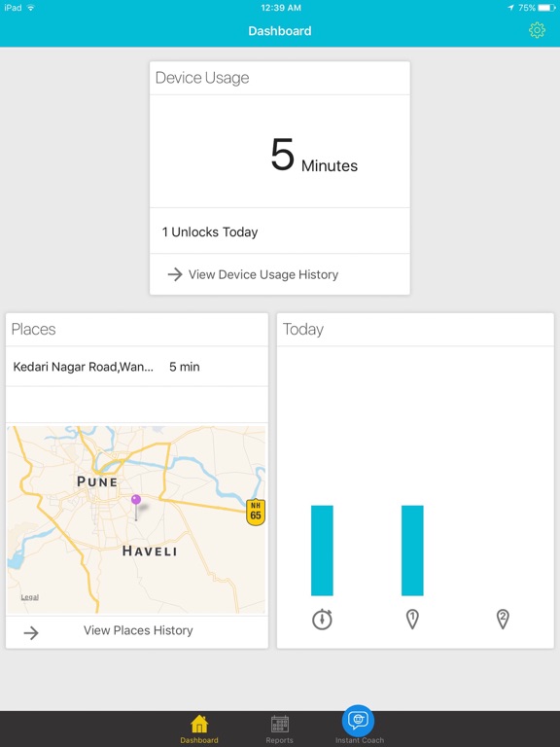Switch to the Reports tab
Viewport: 560px width, 747px height.
(280, 729)
